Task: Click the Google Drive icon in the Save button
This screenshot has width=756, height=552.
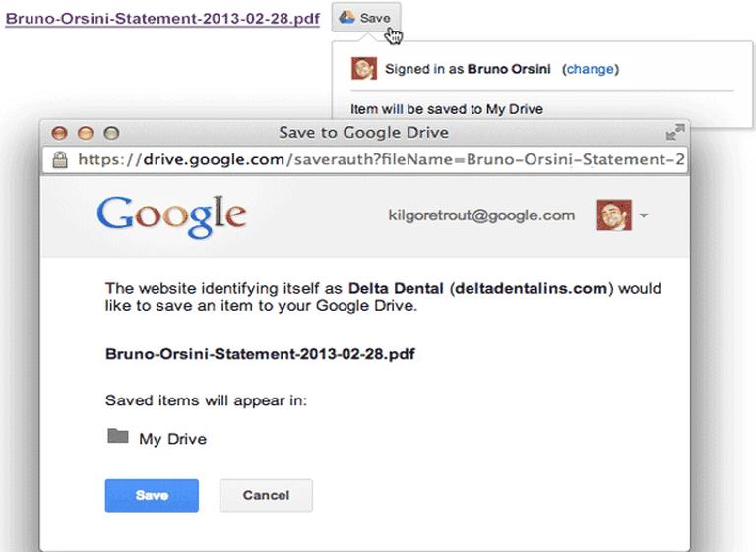Action: tap(346, 18)
